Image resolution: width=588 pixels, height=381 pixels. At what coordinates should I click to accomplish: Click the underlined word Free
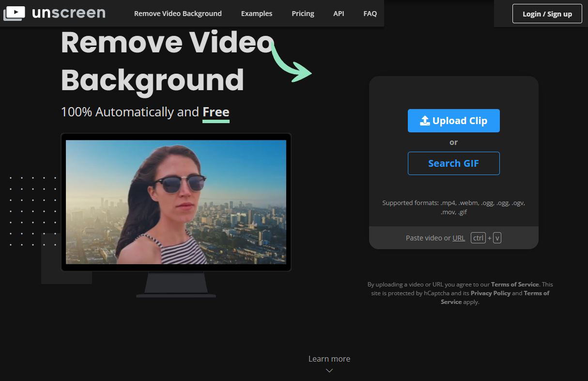pos(216,112)
